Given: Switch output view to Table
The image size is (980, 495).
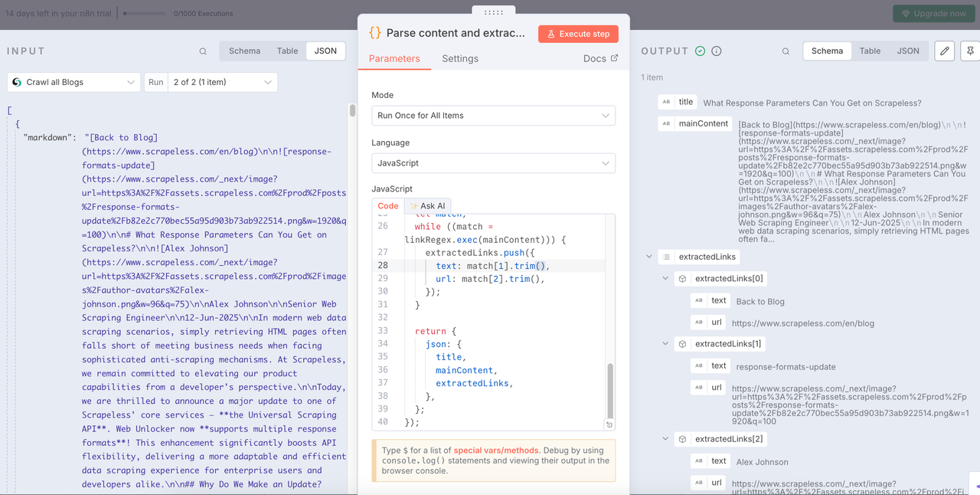Looking at the screenshot, I should point(870,51).
